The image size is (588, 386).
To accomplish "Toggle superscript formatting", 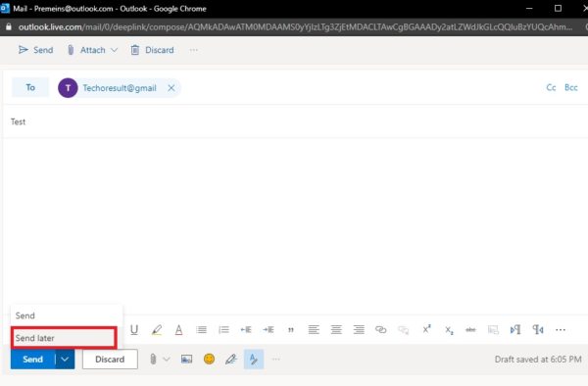I will [426, 329].
